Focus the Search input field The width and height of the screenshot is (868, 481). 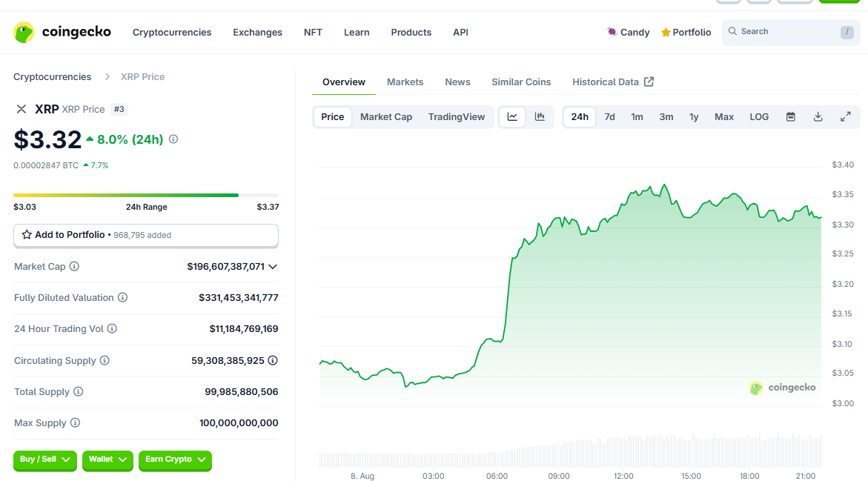click(791, 32)
